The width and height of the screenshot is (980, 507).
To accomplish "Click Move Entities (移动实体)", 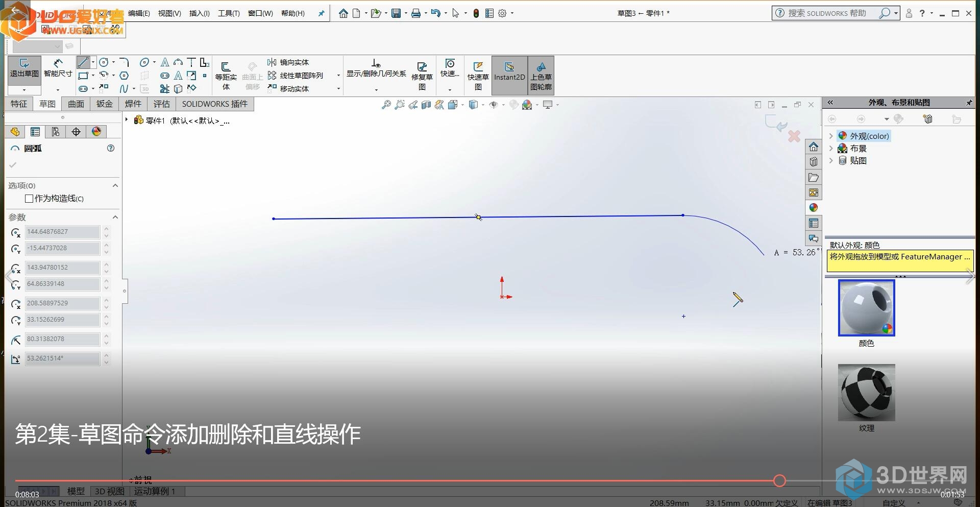I will pyautogui.click(x=288, y=89).
